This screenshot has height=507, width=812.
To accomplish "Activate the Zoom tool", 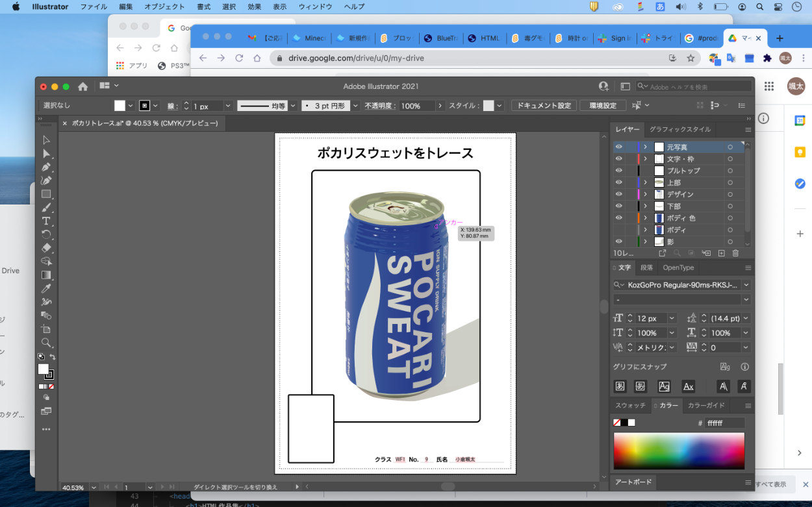I will [x=46, y=342].
